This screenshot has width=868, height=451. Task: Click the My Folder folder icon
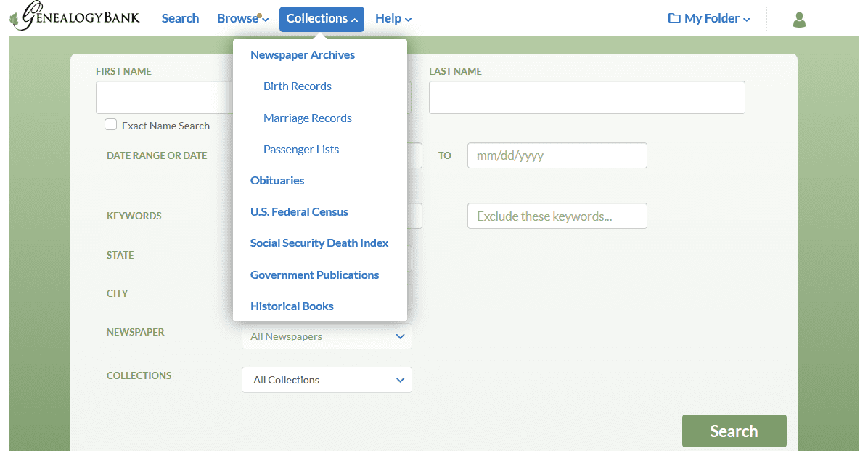673,18
